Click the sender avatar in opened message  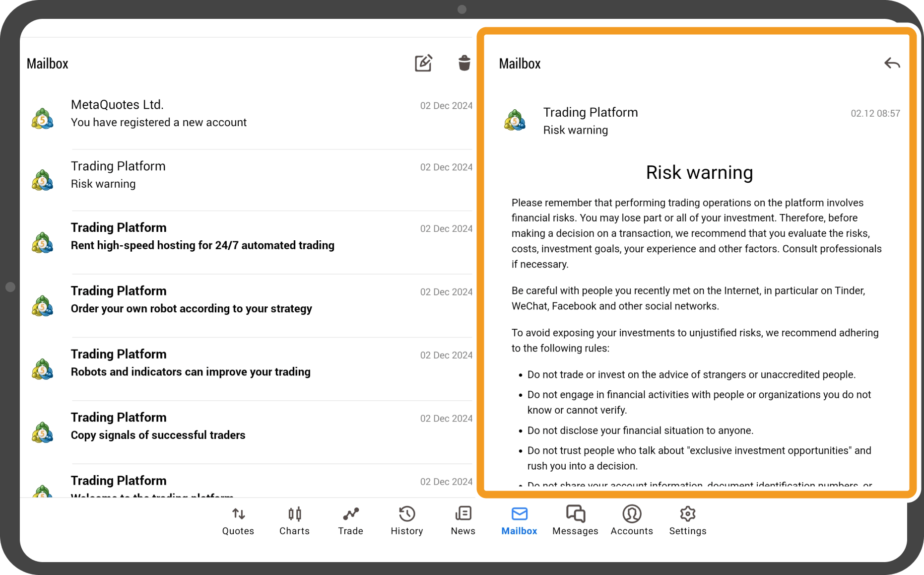point(515,121)
